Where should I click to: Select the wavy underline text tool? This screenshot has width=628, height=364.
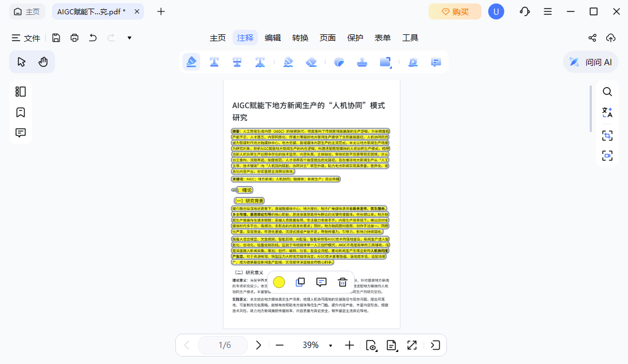pyautogui.click(x=260, y=62)
